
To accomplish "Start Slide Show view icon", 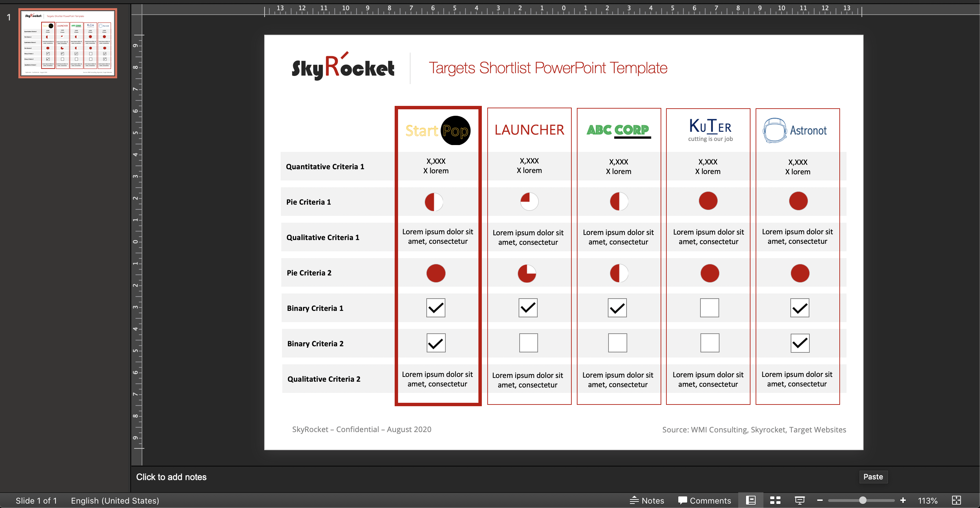I will [800, 501].
